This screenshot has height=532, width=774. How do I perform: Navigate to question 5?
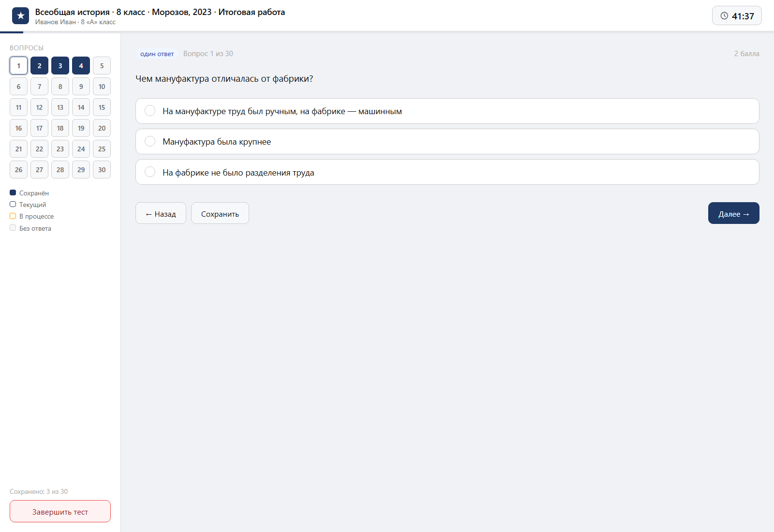pos(102,66)
